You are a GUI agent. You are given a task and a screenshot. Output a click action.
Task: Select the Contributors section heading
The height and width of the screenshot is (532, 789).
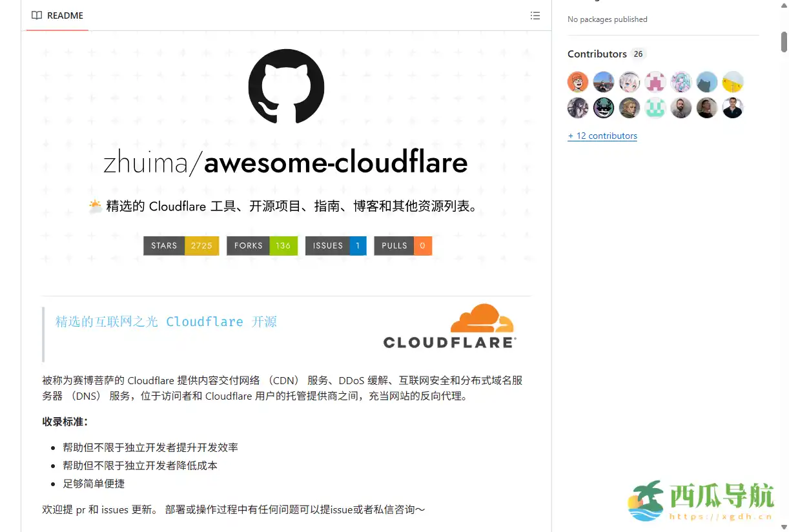tap(597, 54)
